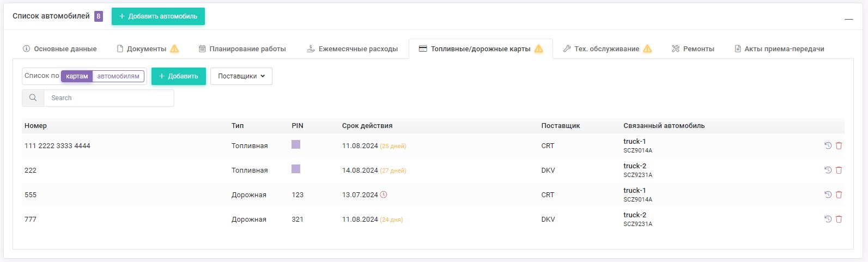Open truck-1 linked to card 555
Image resolution: width=868 pixels, height=262 pixels.
pos(635,190)
